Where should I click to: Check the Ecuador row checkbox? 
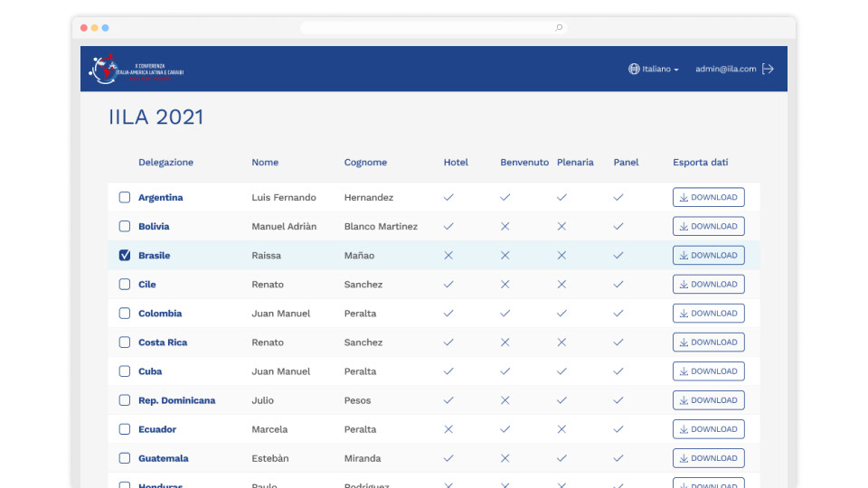click(x=125, y=429)
